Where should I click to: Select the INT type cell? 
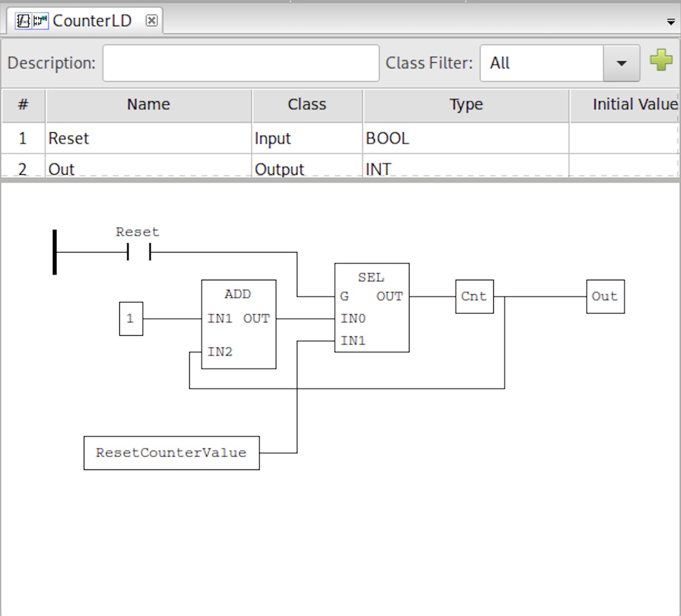pos(466,167)
